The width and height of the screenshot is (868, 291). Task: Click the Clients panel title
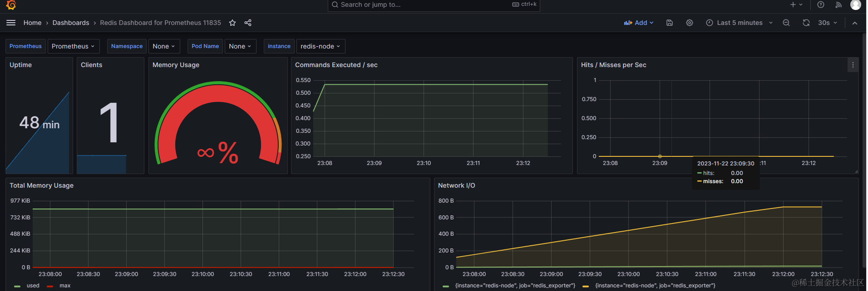[91, 65]
